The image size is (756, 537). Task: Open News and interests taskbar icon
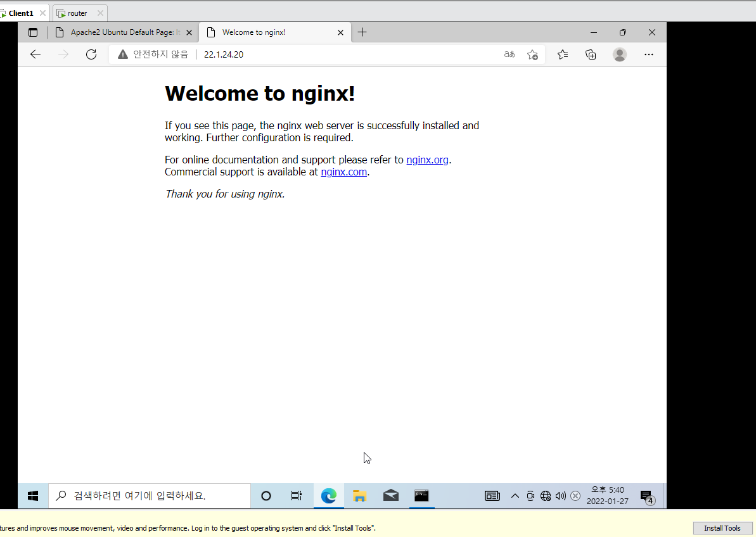pyautogui.click(x=492, y=496)
